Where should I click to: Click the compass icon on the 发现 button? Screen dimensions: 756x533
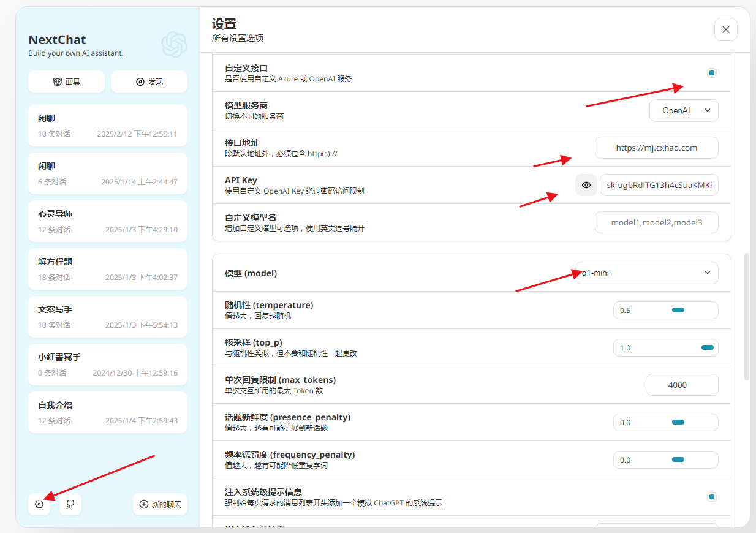[x=139, y=81]
